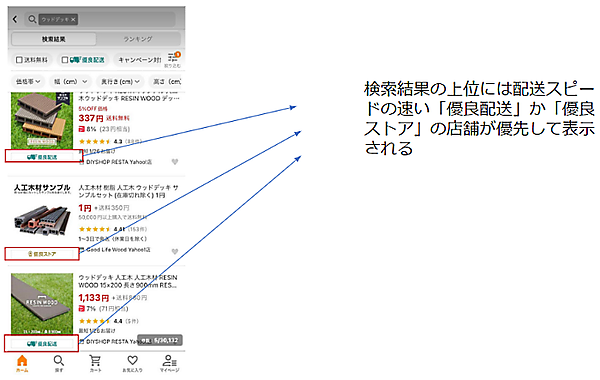Click the 5%OFF価格 label on the first item
Viewport: 600px width, 380px height.
93,109
